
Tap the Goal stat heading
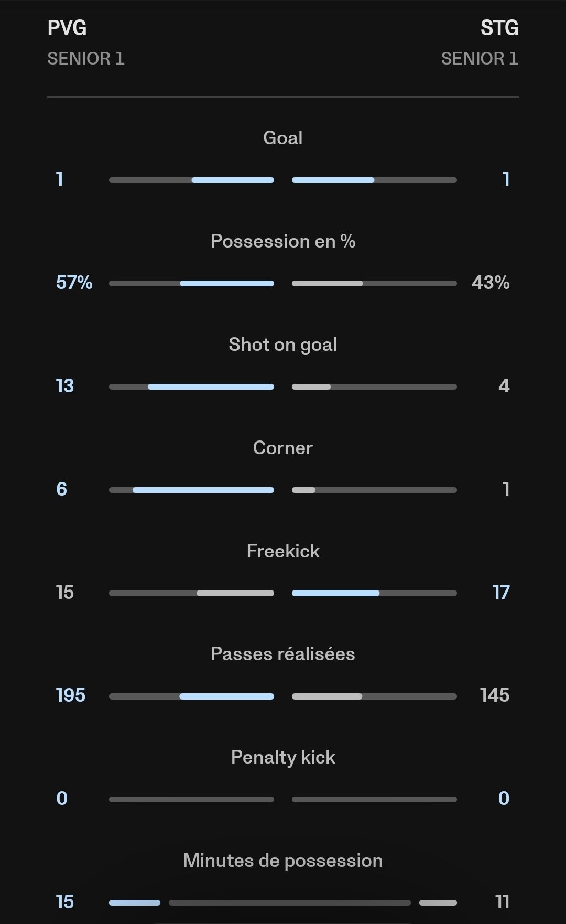point(283,138)
